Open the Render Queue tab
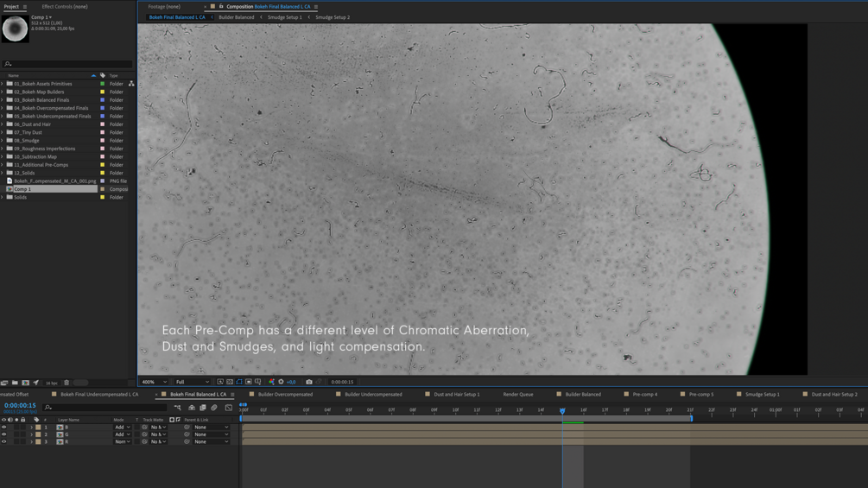This screenshot has width=868, height=488. (x=518, y=395)
